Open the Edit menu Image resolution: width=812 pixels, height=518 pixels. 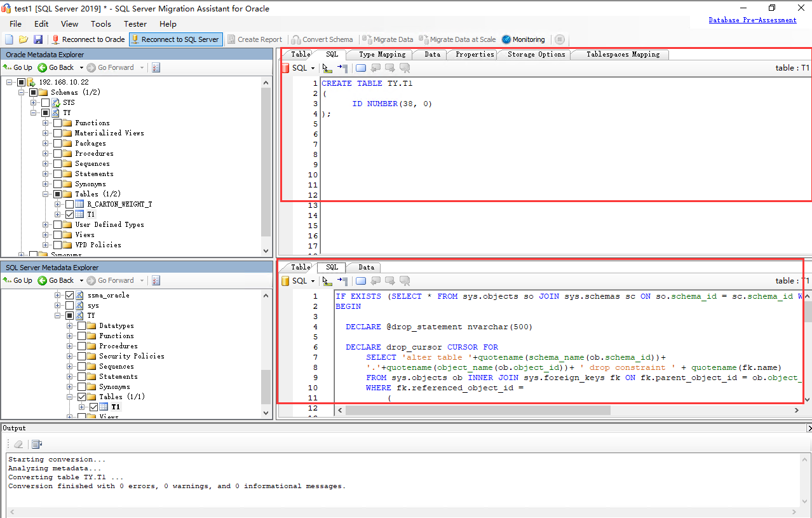41,24
